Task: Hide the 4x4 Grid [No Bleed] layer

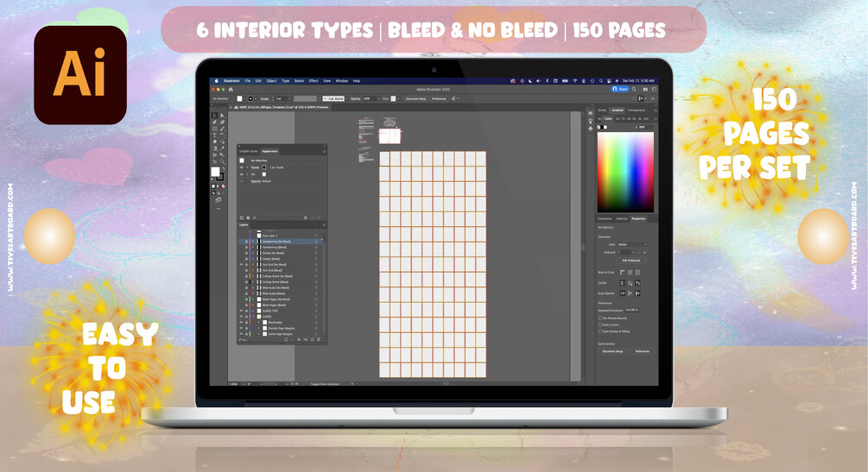Action: 241,265
